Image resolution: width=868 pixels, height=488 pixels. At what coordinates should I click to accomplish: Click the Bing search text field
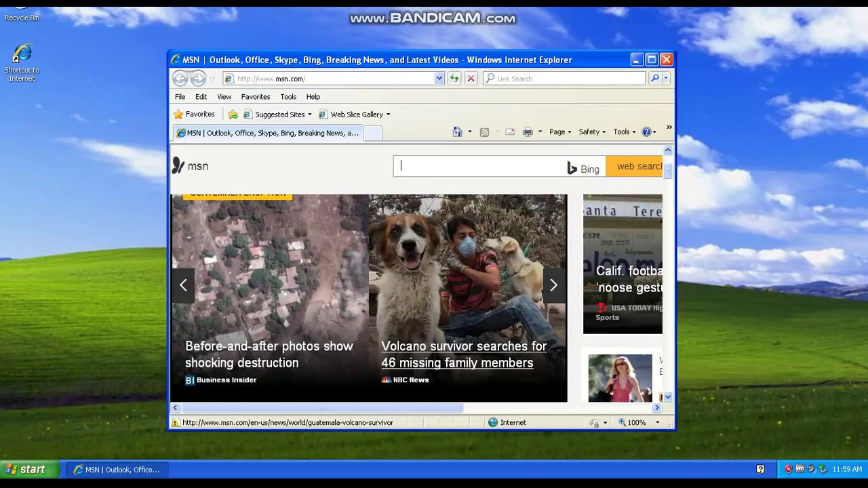479,166
